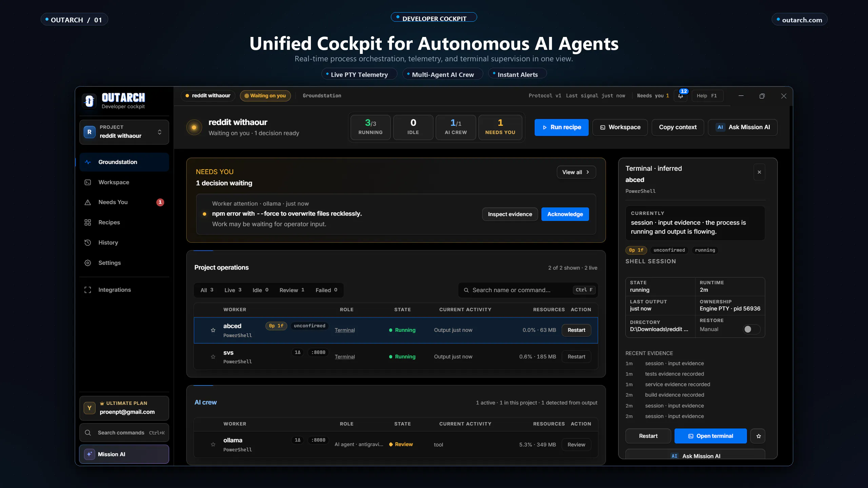
Task: Click Inspect evidence button
Action: point(510,214)
